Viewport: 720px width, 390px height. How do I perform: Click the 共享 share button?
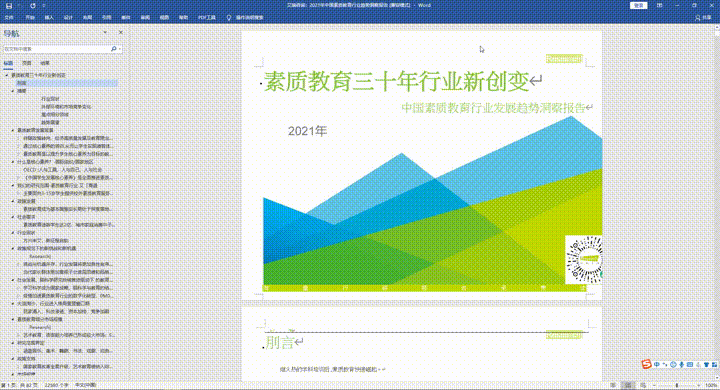pyautogui.click(x=703, y=17)
